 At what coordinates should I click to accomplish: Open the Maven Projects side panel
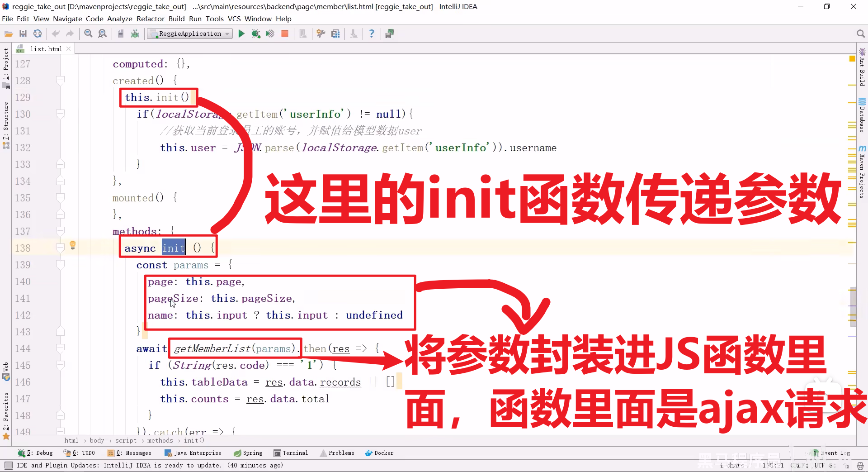pyautogui.click(x=862, y=172)
